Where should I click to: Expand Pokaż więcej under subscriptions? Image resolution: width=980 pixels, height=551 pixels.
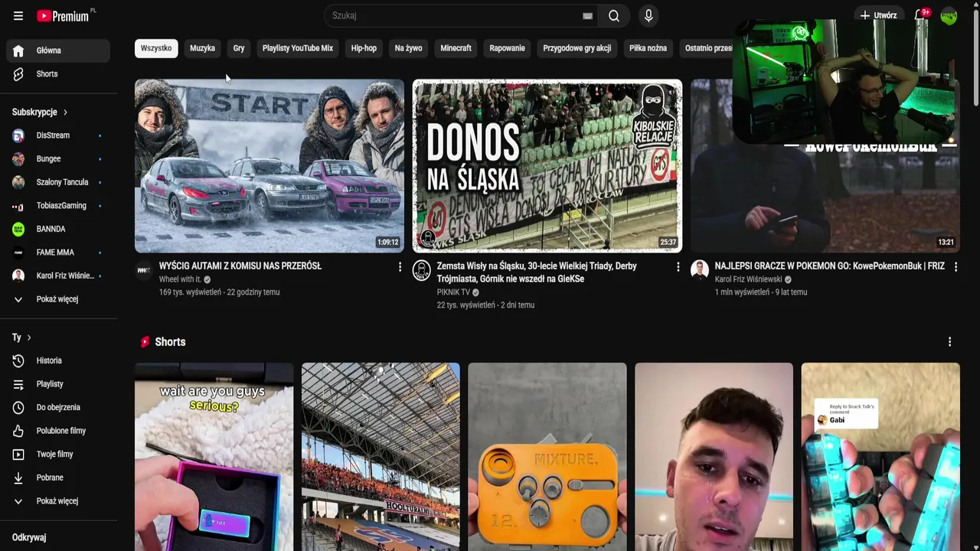[x=58, y=299]
